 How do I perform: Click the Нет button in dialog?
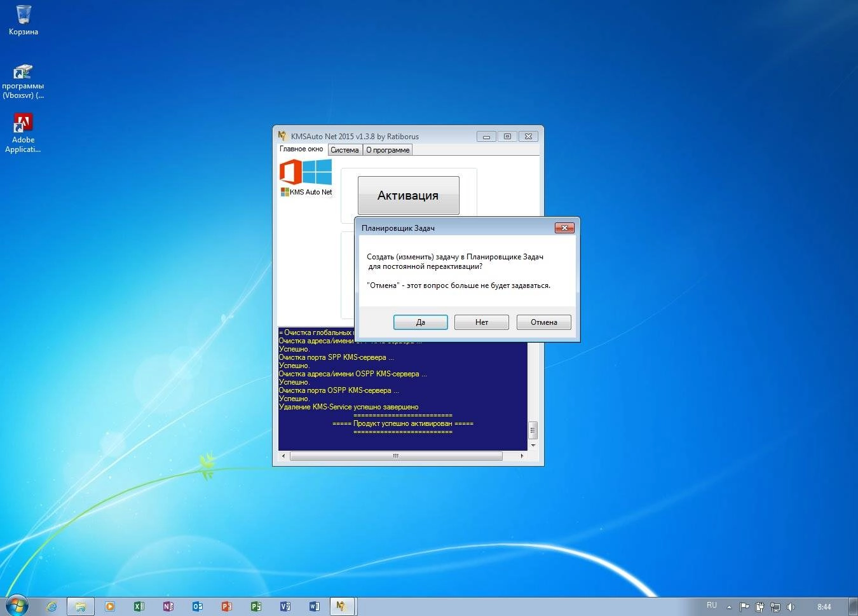(482, 322)
